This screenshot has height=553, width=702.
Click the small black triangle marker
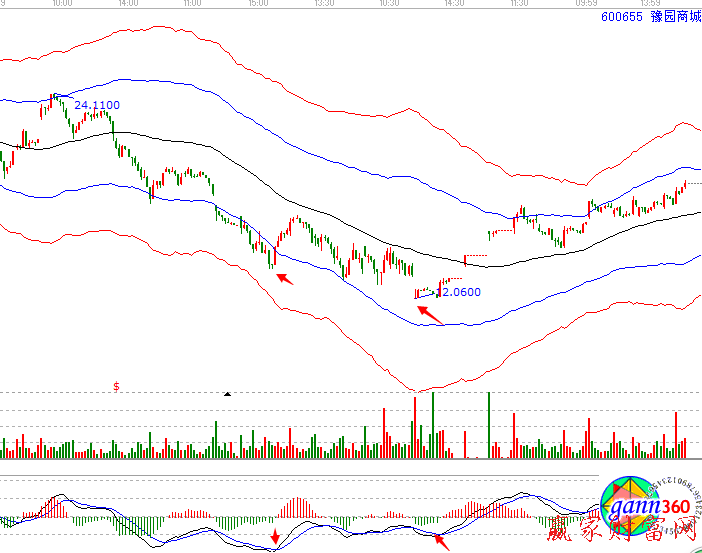tap(227, 394)
